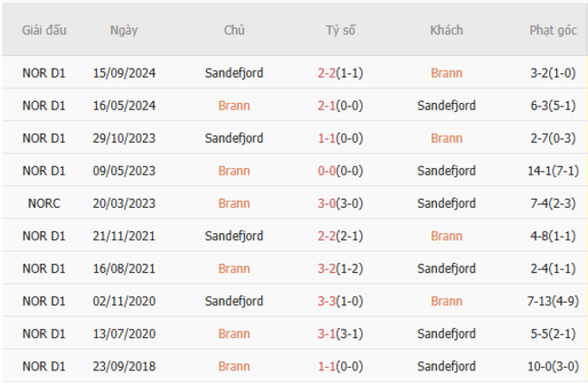Open the 3-3 score of the 02/11/2020 match

327,301
